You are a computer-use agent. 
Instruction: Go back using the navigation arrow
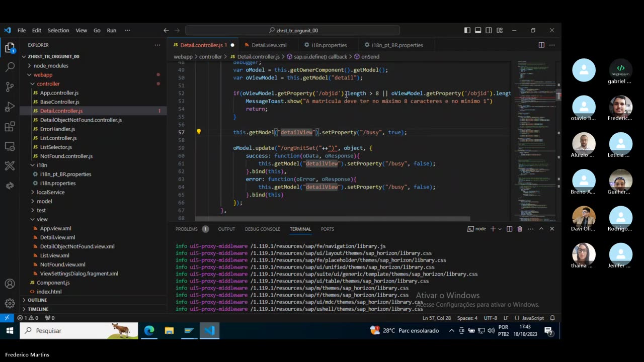pyautogui.click(x=166, y=30)
